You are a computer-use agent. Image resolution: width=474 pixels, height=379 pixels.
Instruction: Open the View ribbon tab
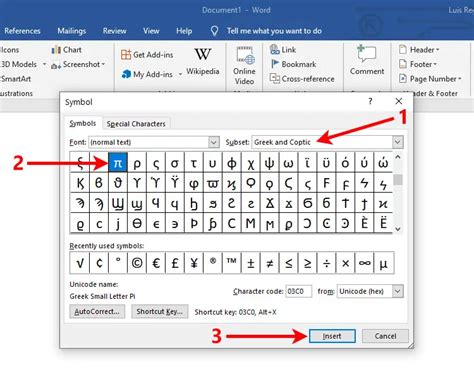point(151,31)
